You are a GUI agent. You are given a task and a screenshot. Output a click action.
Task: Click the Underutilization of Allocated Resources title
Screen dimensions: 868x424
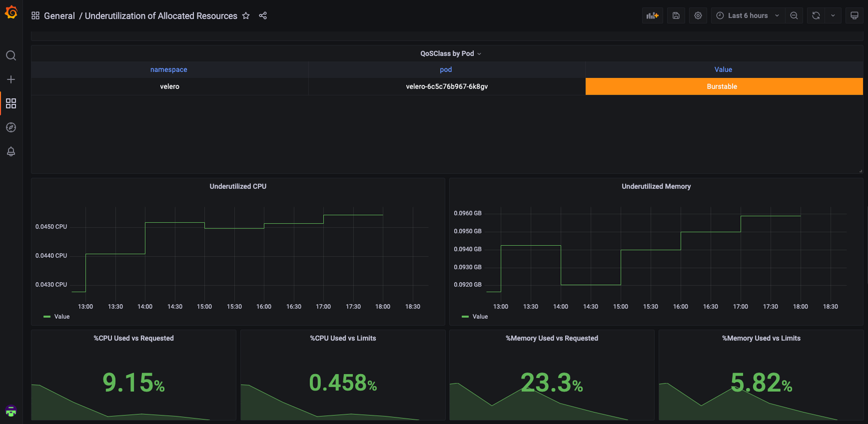pos(161,16)
